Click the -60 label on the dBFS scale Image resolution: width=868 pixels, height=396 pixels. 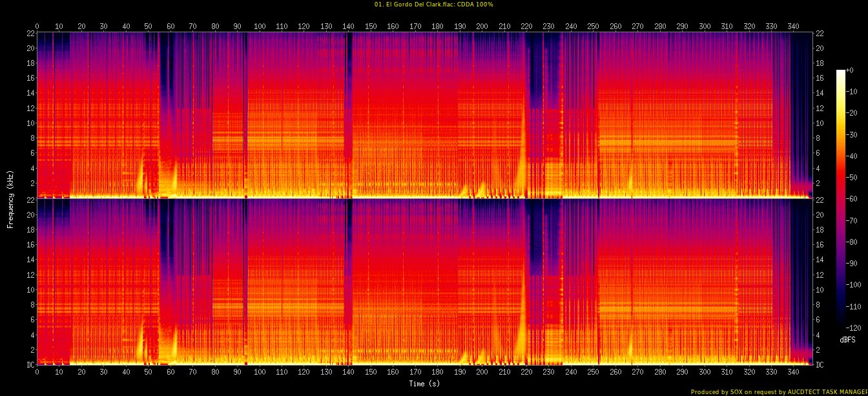851,200
